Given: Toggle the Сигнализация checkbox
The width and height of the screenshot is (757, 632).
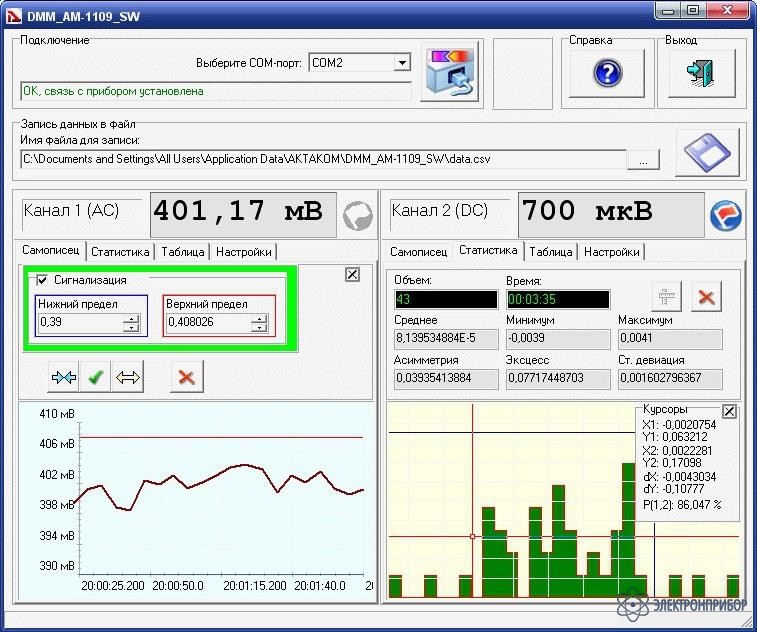Looking at the screenshot, I should click(42, 281).
